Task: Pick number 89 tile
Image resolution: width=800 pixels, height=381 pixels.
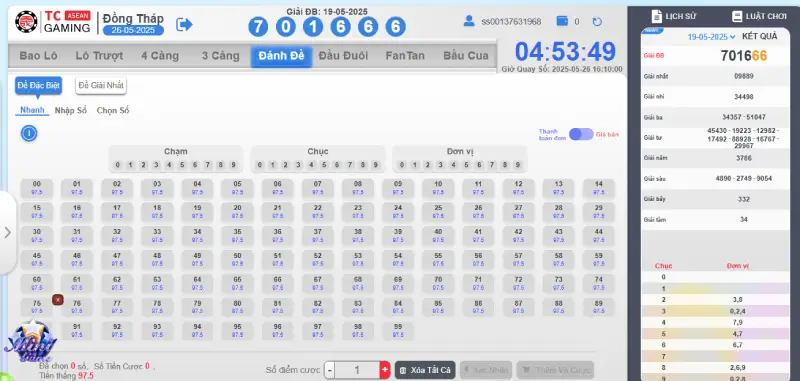Action: [599, 307]
